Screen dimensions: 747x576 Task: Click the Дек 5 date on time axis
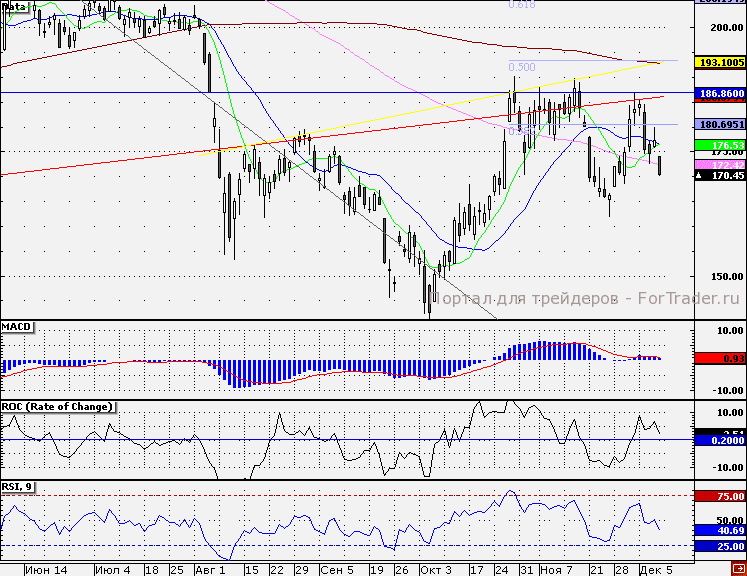tap(656, 568)
